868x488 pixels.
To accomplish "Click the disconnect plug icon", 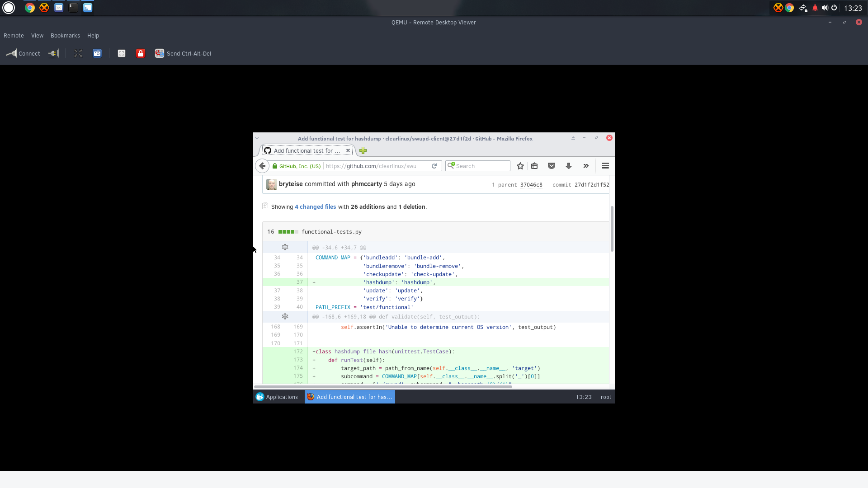I will pyautogui.click(x=54, y=53).
